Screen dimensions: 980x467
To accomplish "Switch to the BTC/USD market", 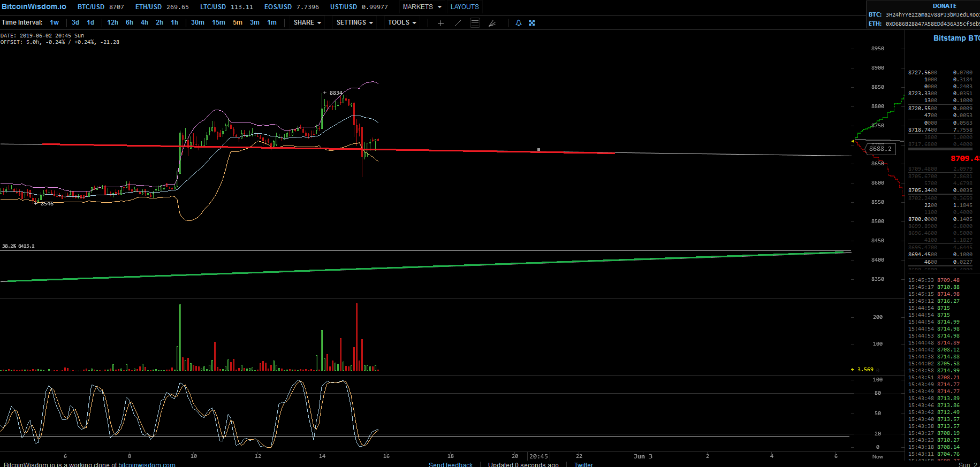I will pos(101,7).
